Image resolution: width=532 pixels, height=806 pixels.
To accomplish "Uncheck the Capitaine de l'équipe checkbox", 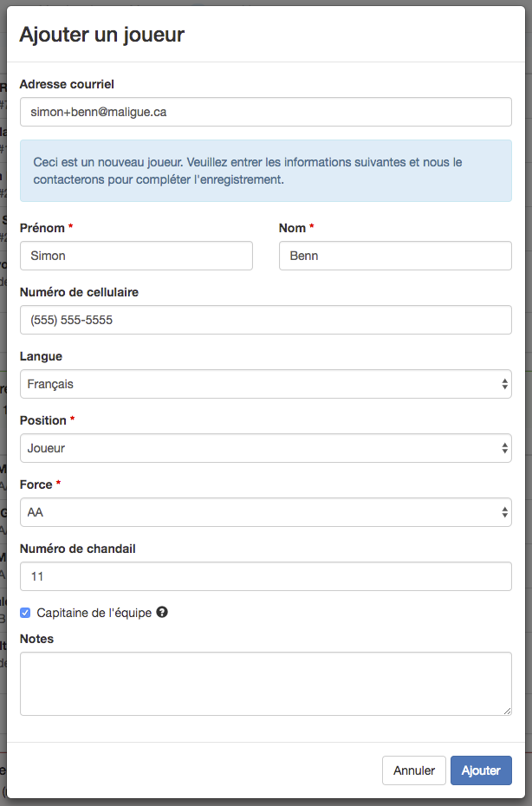I will point(25,613).
